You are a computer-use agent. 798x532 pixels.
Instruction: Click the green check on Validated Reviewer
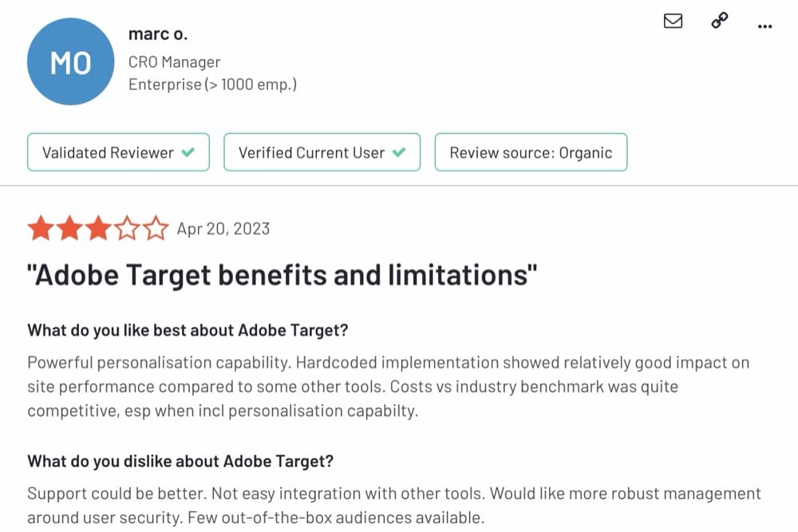(x=188, y=152)
